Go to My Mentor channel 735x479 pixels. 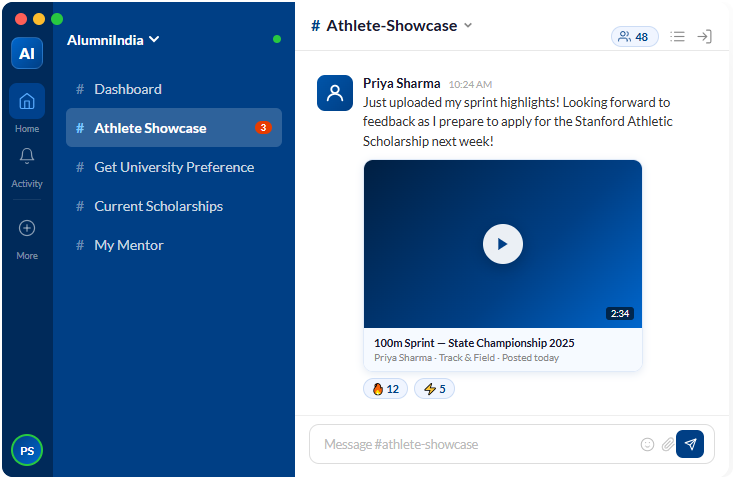pyautogui.click(x=128, y=245)
